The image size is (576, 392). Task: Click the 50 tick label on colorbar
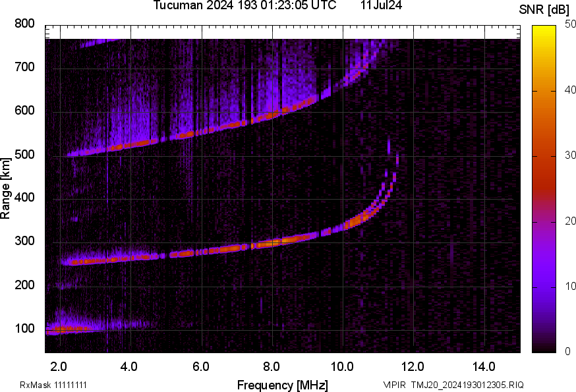tap(571, 24)
